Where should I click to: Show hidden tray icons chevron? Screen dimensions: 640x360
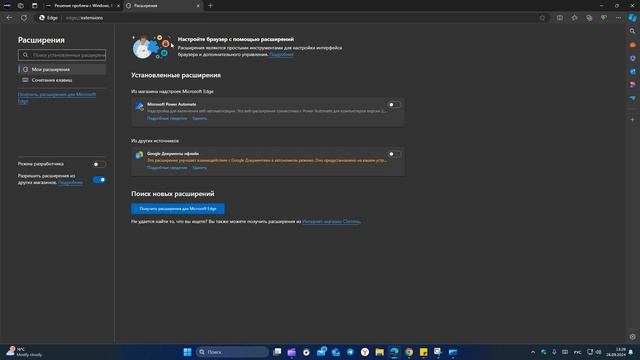(533, 352)
